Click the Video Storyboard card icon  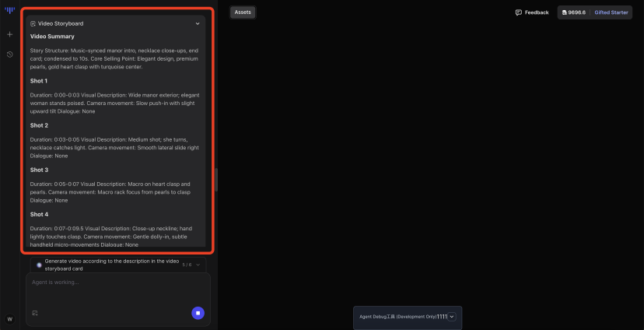(33, 24)
